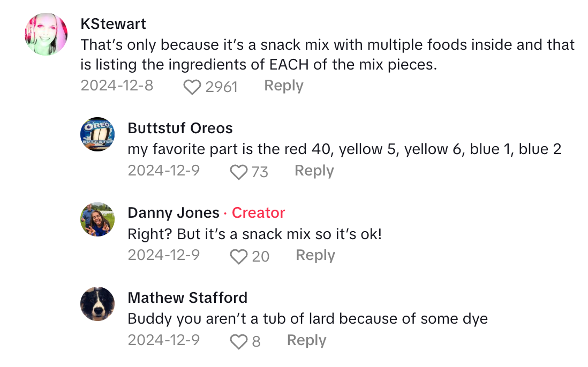
Task: Reply to KStewart's comment
Action: pyautogui.click(x=284, y=86)
